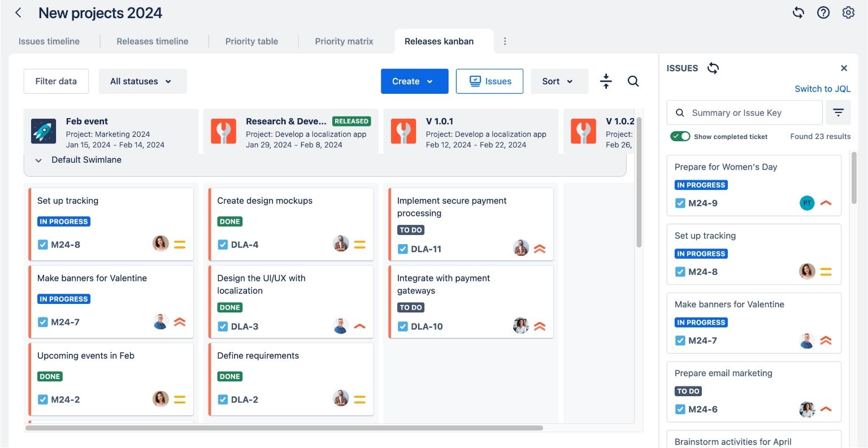This screenshot has width=868, height=448.
Task: Open the help question mark icon
Action: tap(823, 12)
